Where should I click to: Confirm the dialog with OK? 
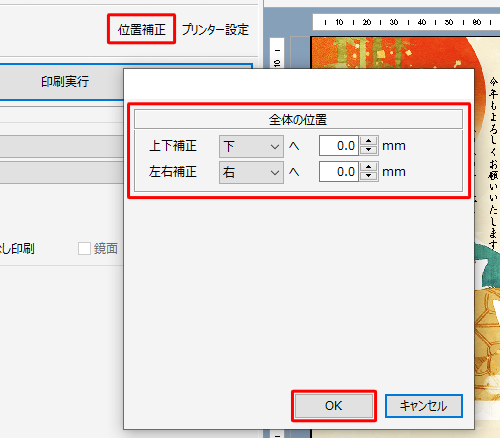(334, 406)
